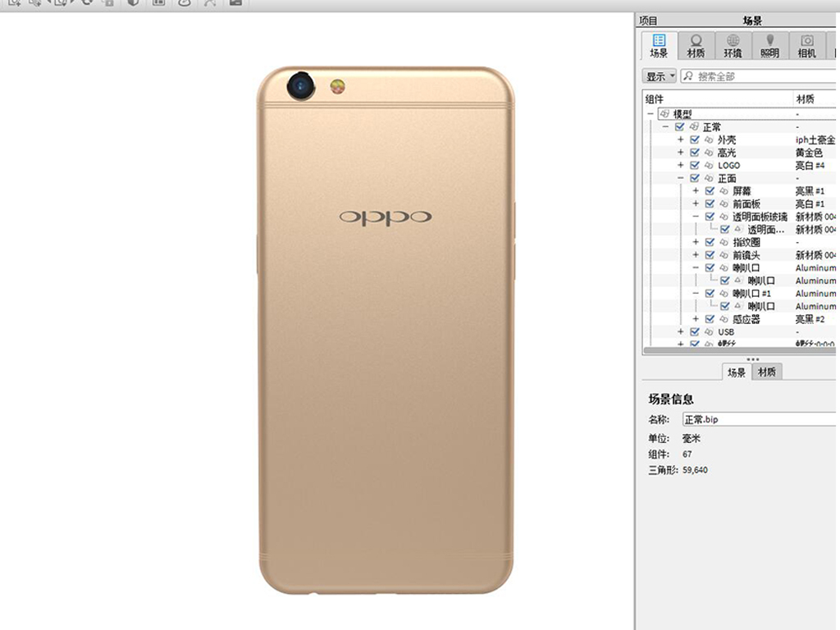Hide the 屏幕 part via its checkbox
840x630 pixels.
(710, 190)
